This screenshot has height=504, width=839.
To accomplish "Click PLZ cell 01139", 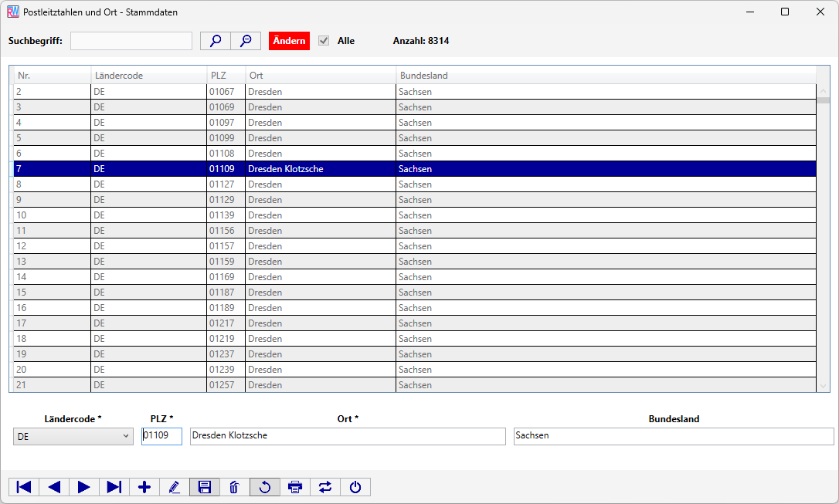I will [226, 215].
